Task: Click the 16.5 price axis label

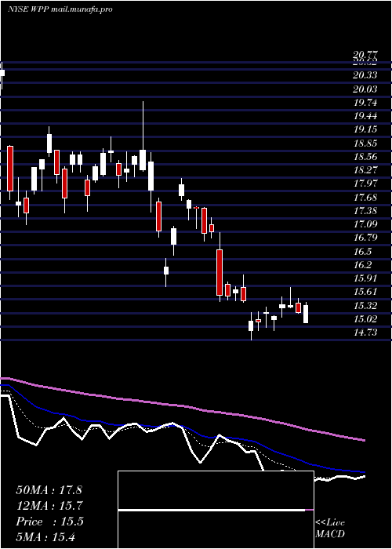Action: pos(361,252)
